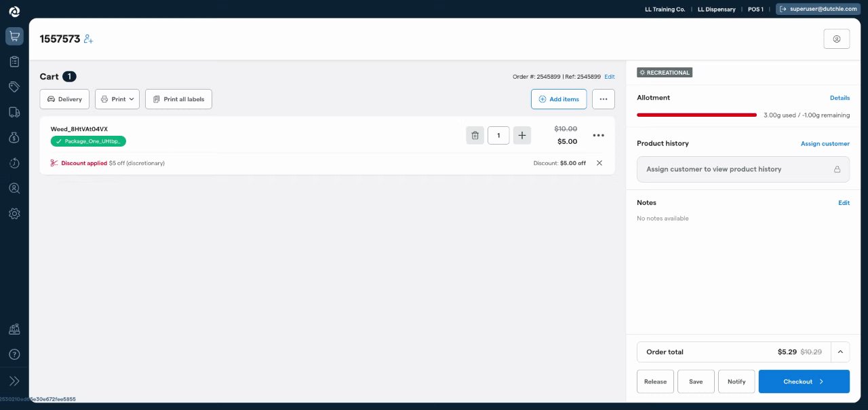868x410 pixels.
Task: Open the orders clipboard icon in sidebar
Action: (x=14, y=62)
